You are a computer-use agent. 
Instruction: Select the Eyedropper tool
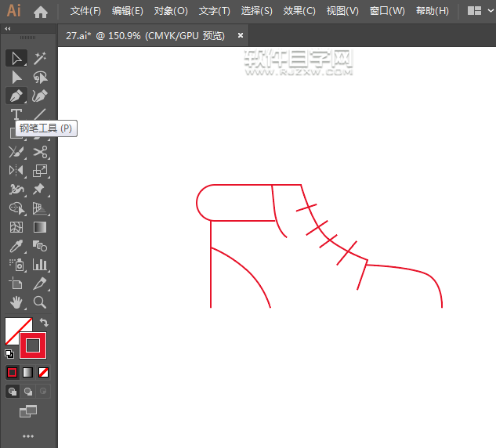pos(16,246)
